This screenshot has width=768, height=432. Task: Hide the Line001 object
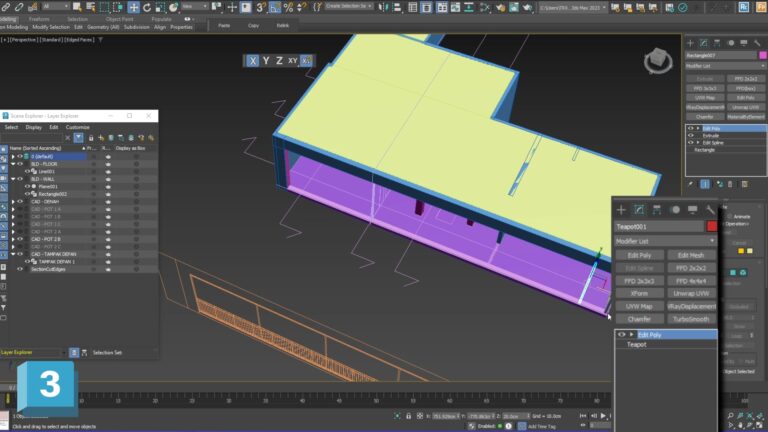27,171
